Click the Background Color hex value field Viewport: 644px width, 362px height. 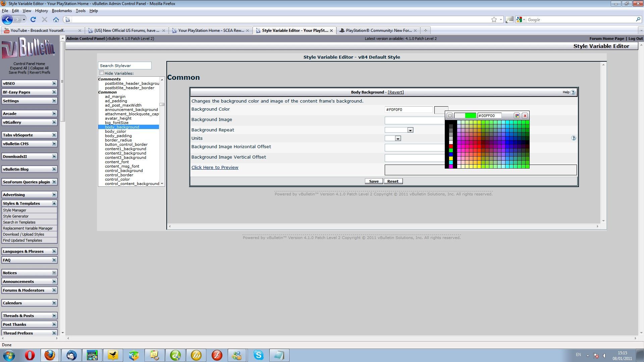pos(409,110)
